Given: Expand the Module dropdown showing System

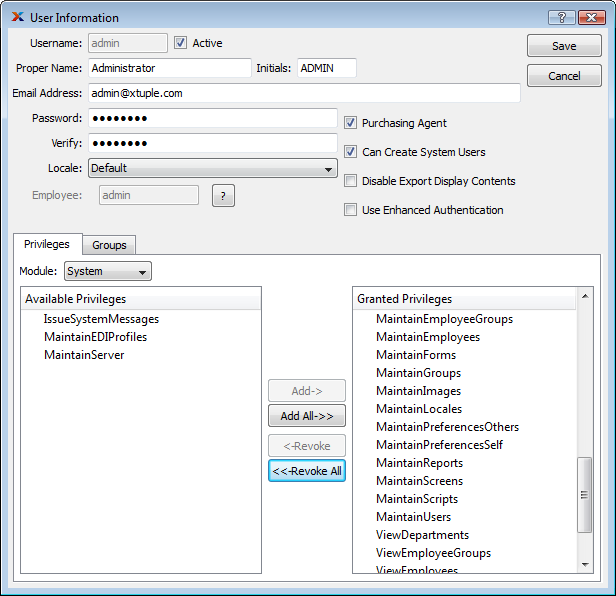Looking at the screenshot, I should tap(107, 271).
